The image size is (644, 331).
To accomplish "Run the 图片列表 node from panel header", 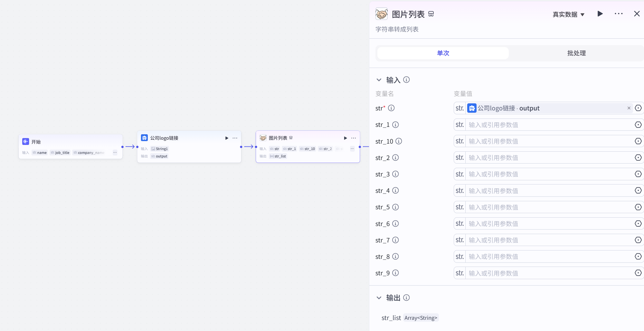I will point(600,14).
